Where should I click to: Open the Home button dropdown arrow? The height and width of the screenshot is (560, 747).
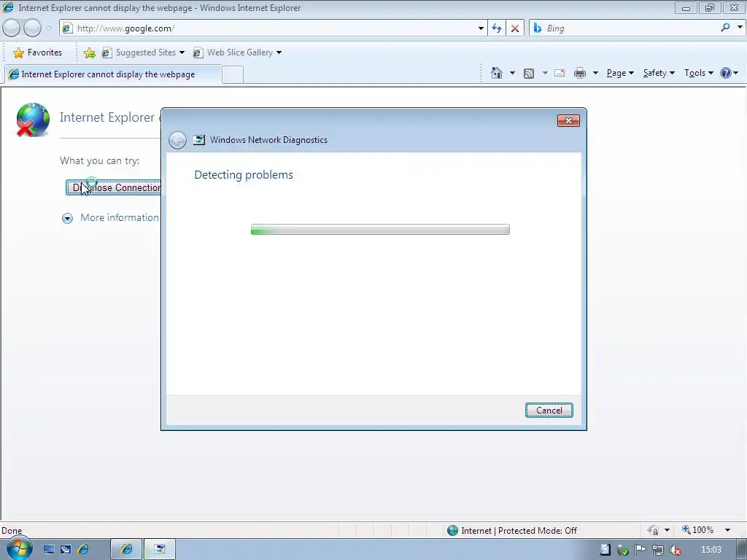(x=512, y=73)
